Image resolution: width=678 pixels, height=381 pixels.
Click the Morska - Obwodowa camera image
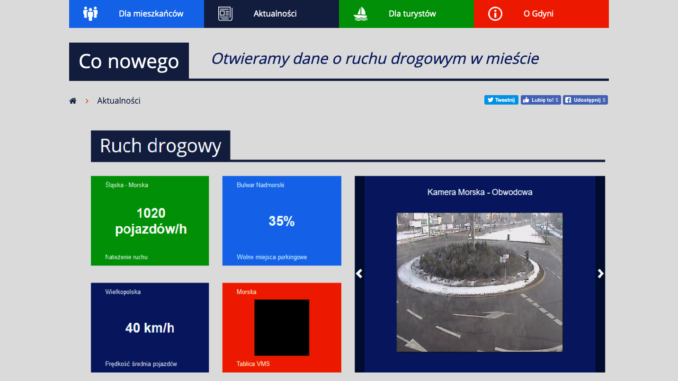480,282
